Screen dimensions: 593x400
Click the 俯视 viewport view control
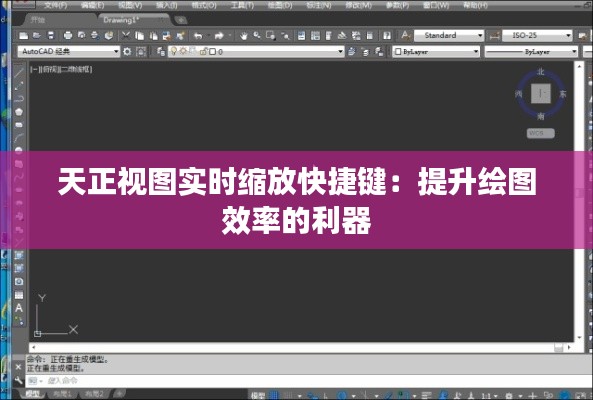click(49, 69)
